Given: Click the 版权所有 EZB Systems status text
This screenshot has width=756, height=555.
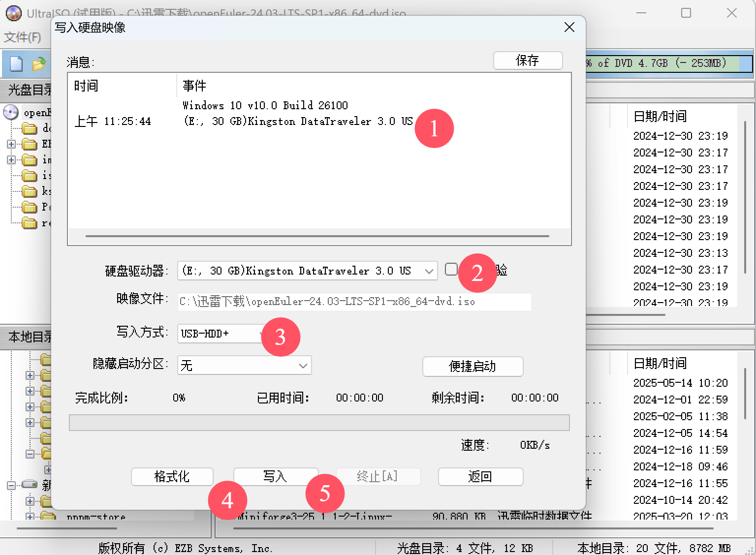Looking at the screenshot, I should coord(185,548).
